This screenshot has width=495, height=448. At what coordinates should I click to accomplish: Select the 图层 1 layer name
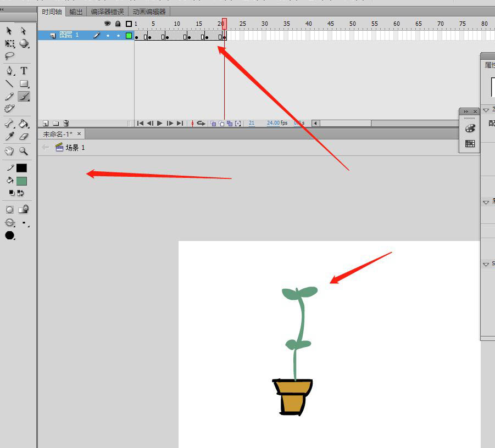[69, 35]
